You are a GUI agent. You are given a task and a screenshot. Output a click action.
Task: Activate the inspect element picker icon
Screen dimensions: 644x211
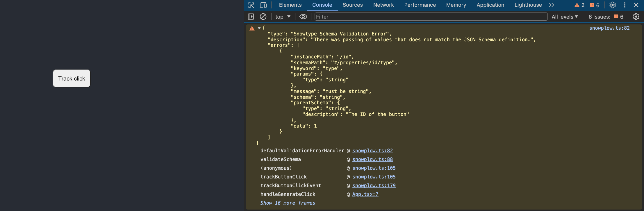tap(251, 5)
